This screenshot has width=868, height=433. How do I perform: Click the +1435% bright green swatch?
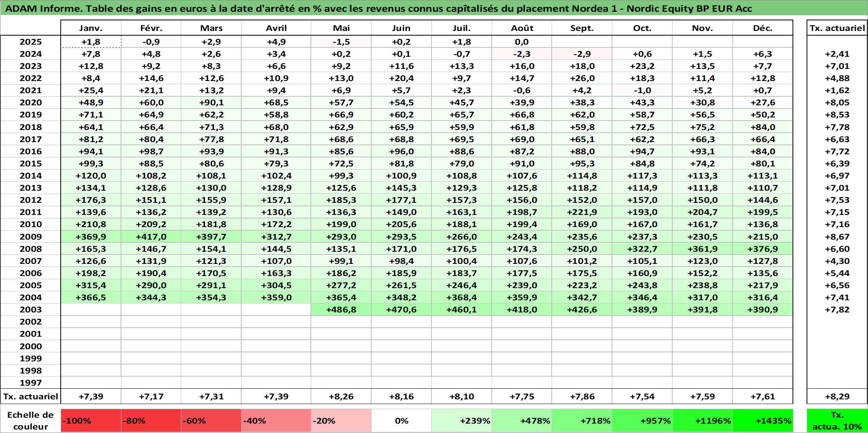point(763,421)
